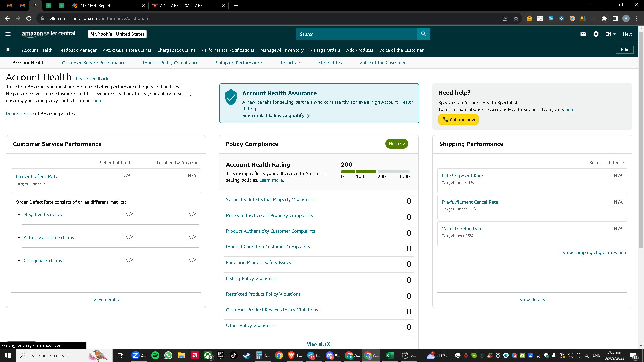Open the Report abuse link
The width and height of the screenshot is (644, 362).
(x=20, y=114)
